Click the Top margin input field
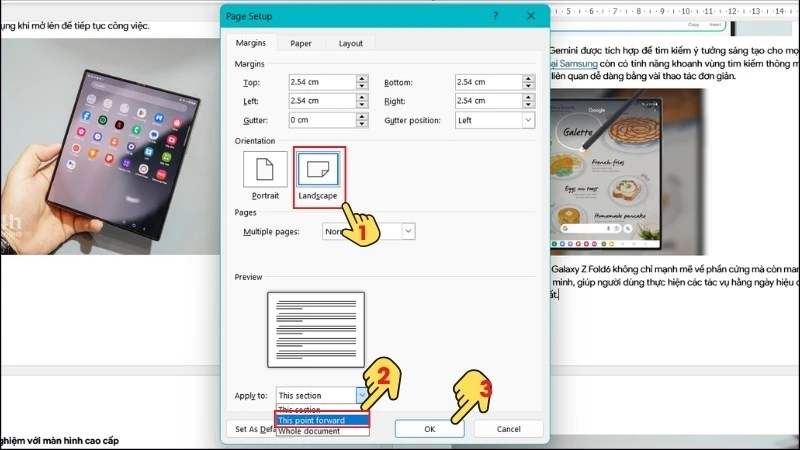800x450 pixels. coord(322,82)
